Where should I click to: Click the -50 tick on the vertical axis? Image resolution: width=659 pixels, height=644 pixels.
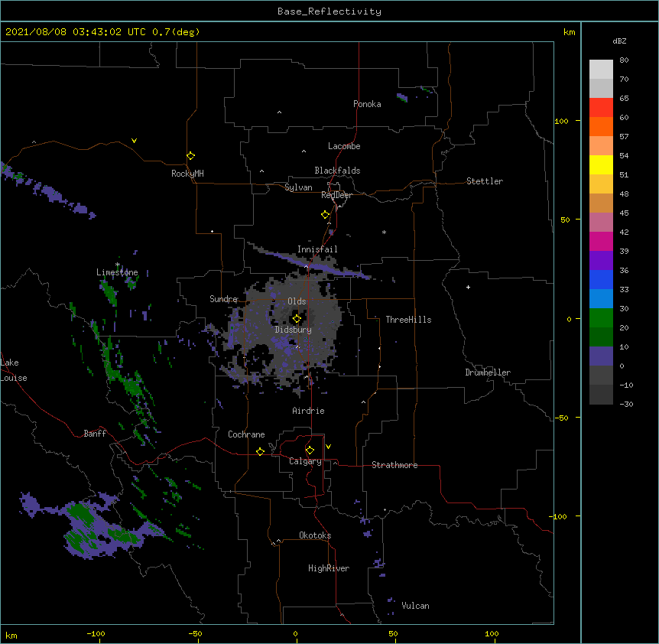[561, 418]
